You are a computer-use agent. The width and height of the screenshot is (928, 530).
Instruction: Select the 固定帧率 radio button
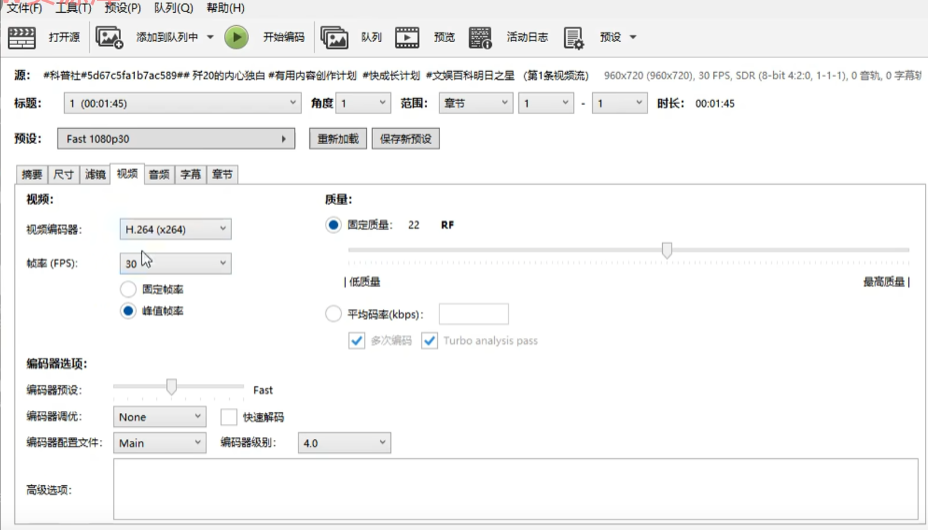point(128,289)
